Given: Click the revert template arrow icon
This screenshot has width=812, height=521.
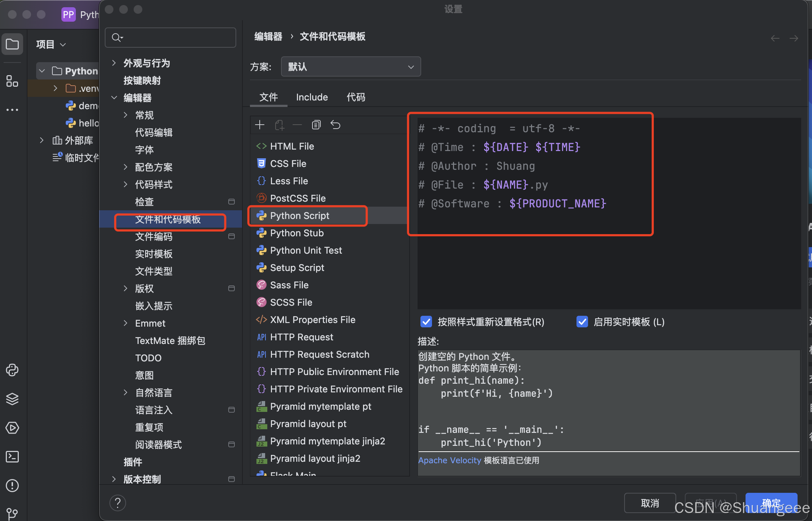Looking at the screenshot, I should (x=335, y=125).
